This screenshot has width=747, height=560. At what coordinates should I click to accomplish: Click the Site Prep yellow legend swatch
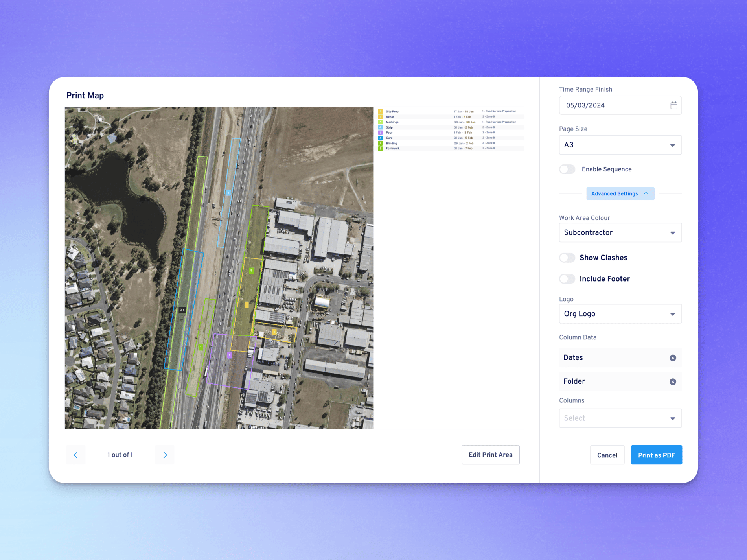pyautogui.click(x=380, y=112)
